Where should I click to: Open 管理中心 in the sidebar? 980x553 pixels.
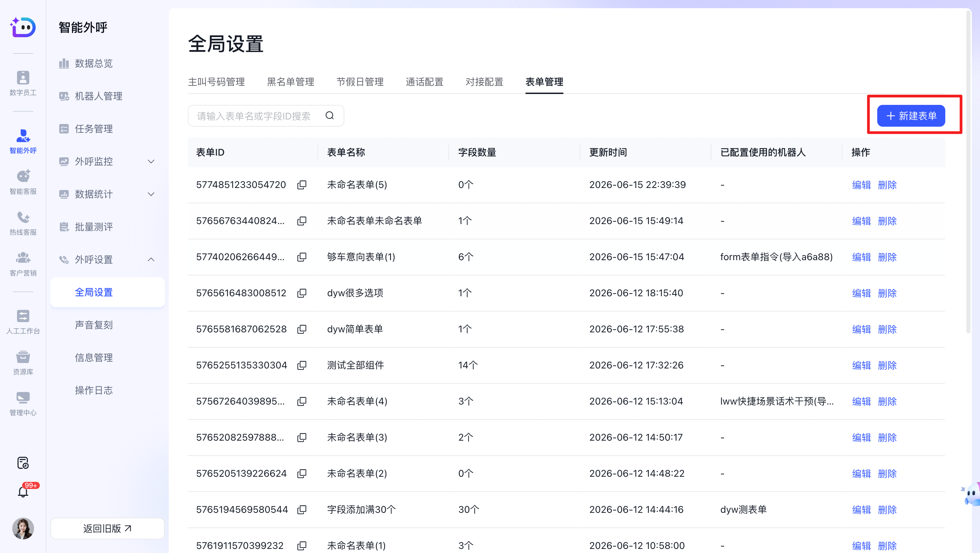[23, 404]
